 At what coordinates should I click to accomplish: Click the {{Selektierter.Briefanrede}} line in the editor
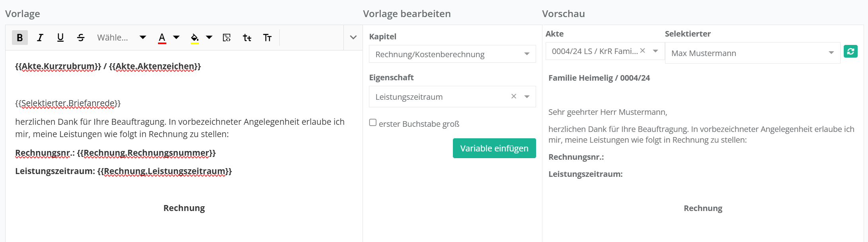pyautogui.click(x=68, y=103)
